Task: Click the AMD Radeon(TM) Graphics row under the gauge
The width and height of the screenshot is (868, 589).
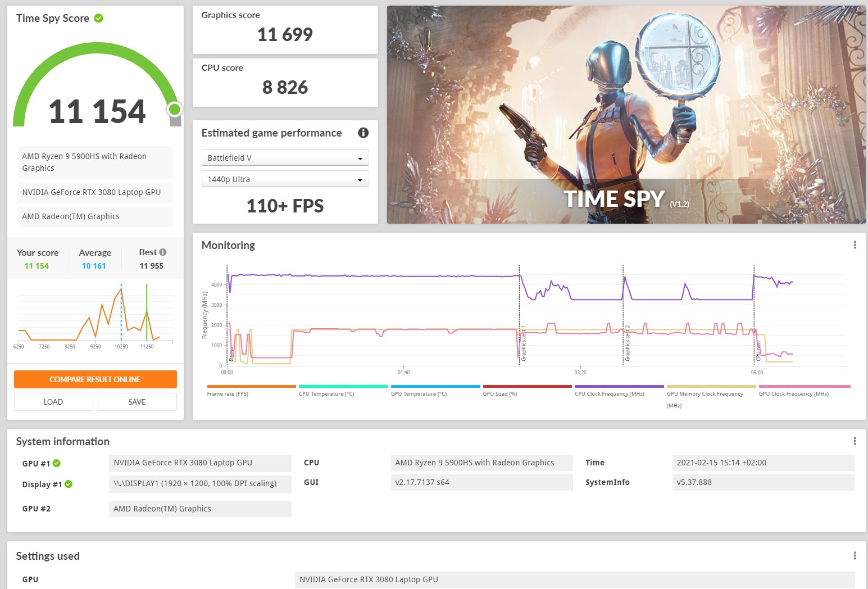Action: (96, 216)
